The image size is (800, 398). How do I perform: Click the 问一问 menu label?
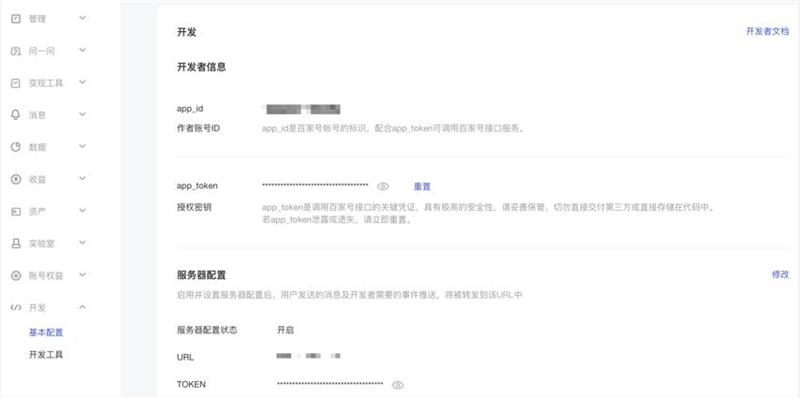[41, 51]
